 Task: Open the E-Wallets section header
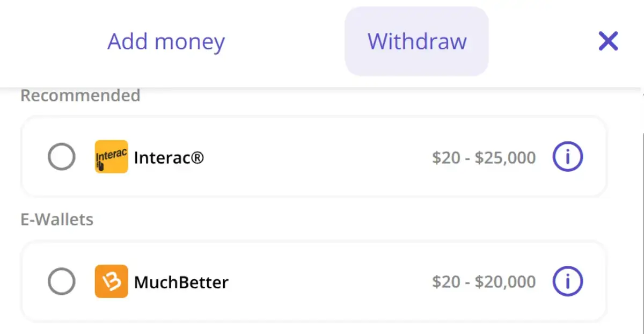click(57, 219)
